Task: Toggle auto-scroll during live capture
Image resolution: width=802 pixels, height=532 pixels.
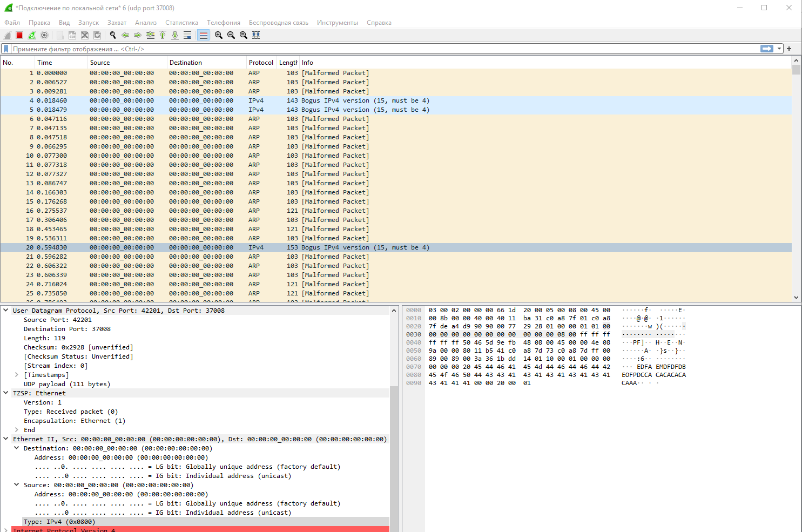Action: point(187,35)
